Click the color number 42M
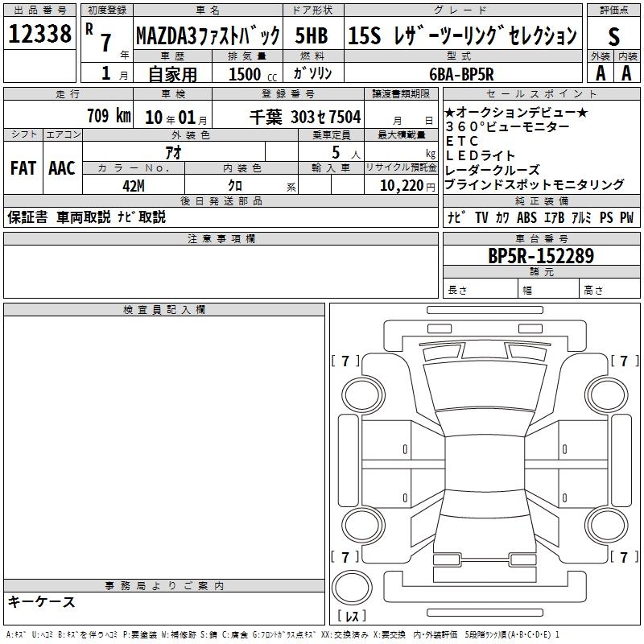The image size is (644, 644). pos(134,185)
